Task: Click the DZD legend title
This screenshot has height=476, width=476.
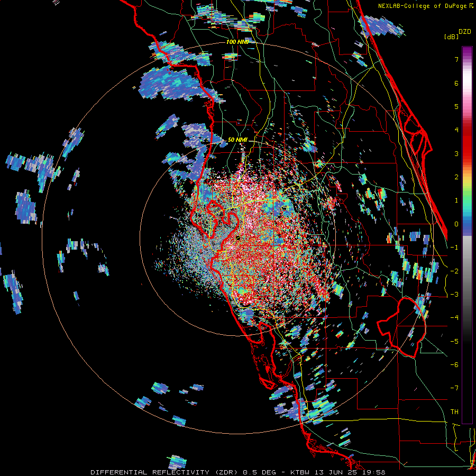Action: (465, 32)
